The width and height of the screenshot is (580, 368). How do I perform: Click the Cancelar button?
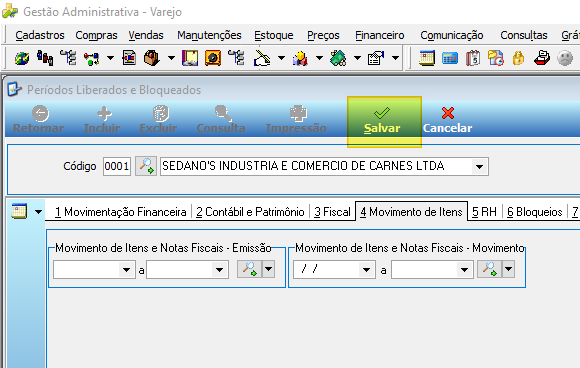tap(448, 121)
